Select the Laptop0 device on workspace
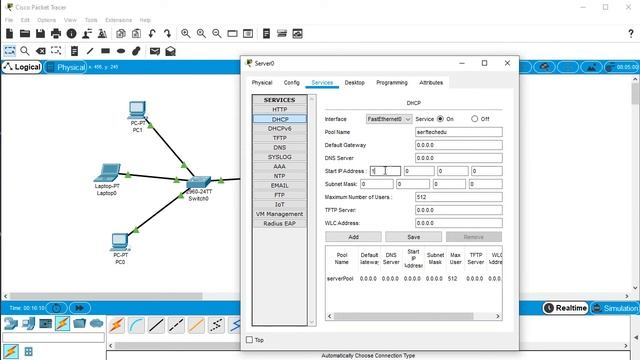The height and width of the screenshot is (360, 640). coord(107,173)
